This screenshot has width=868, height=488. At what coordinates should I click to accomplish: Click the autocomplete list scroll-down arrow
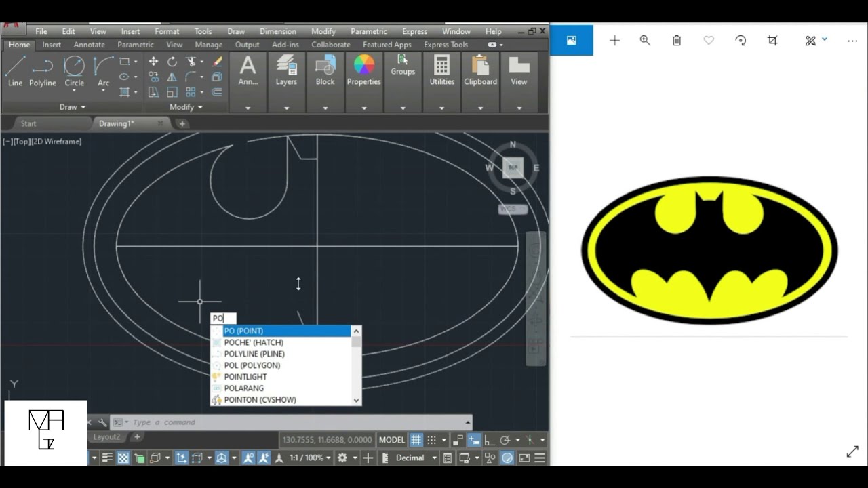[x=357, y=400]
